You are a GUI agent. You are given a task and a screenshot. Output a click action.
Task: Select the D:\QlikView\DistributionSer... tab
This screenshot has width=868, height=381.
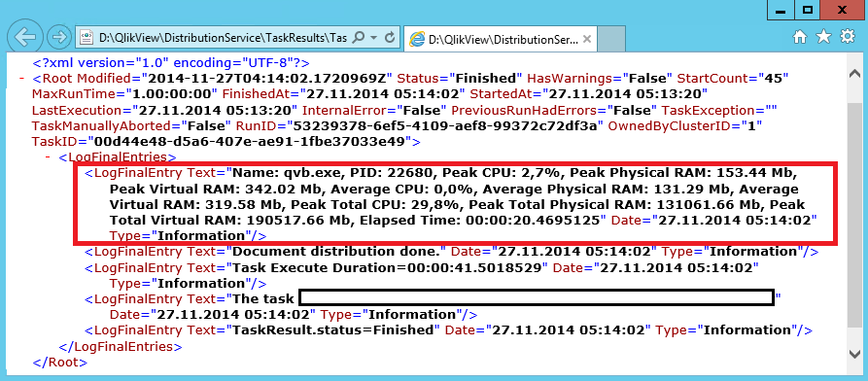501,39
